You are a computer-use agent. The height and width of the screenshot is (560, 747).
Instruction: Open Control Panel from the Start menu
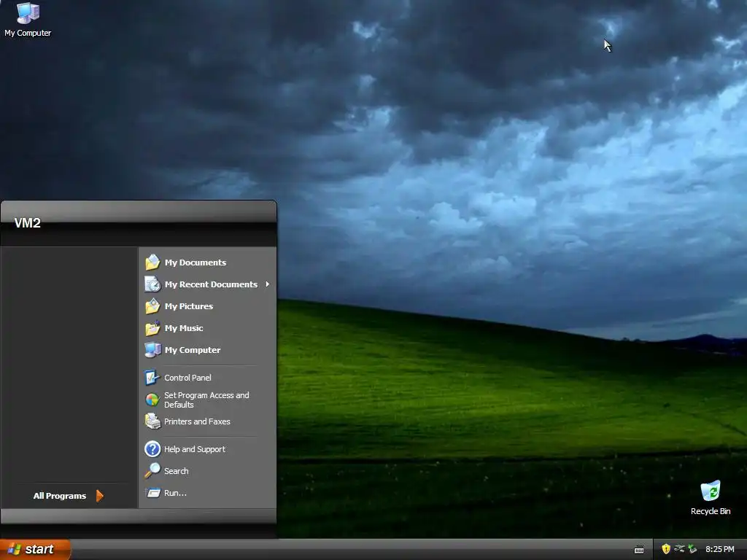pos(208,378)
